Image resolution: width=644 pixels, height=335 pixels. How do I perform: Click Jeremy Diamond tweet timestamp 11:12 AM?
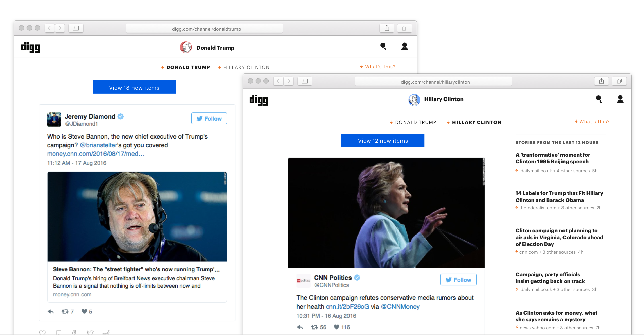76,163
